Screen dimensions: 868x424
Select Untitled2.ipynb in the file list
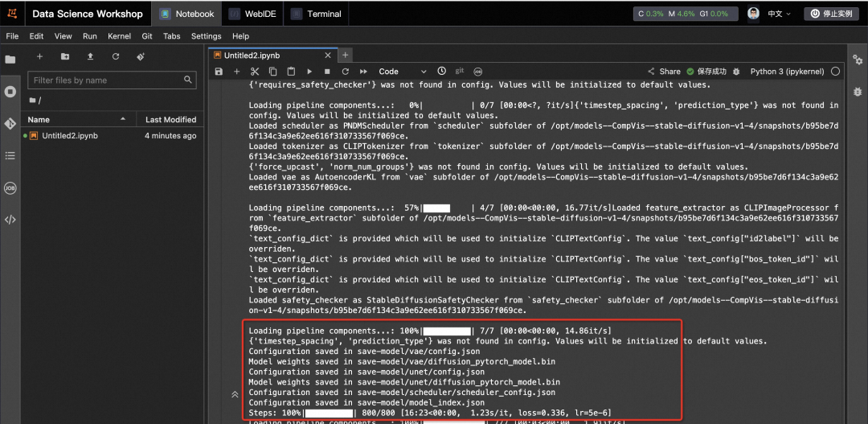[110, 136]
